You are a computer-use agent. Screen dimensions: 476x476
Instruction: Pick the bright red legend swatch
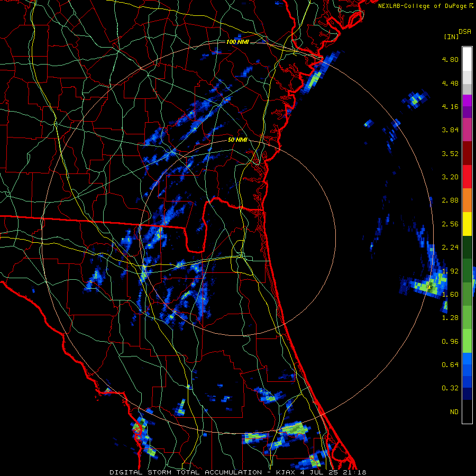(467, 177)
